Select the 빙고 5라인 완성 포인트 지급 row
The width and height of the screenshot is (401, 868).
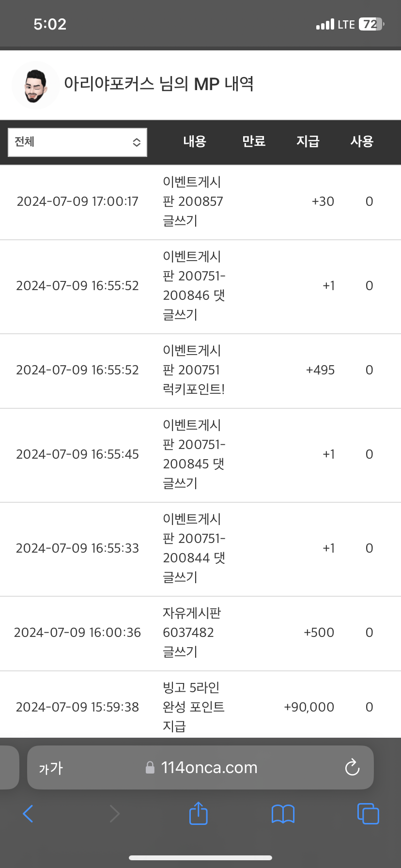click(193, 707)
